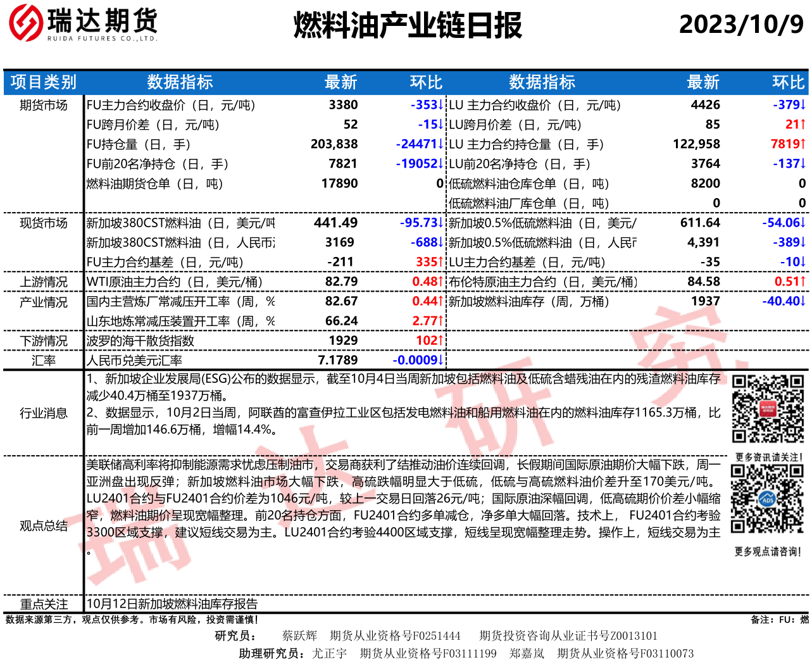812x662 pixels.
Task: Click the report date 2023/10/9
Action: point(740,25)
